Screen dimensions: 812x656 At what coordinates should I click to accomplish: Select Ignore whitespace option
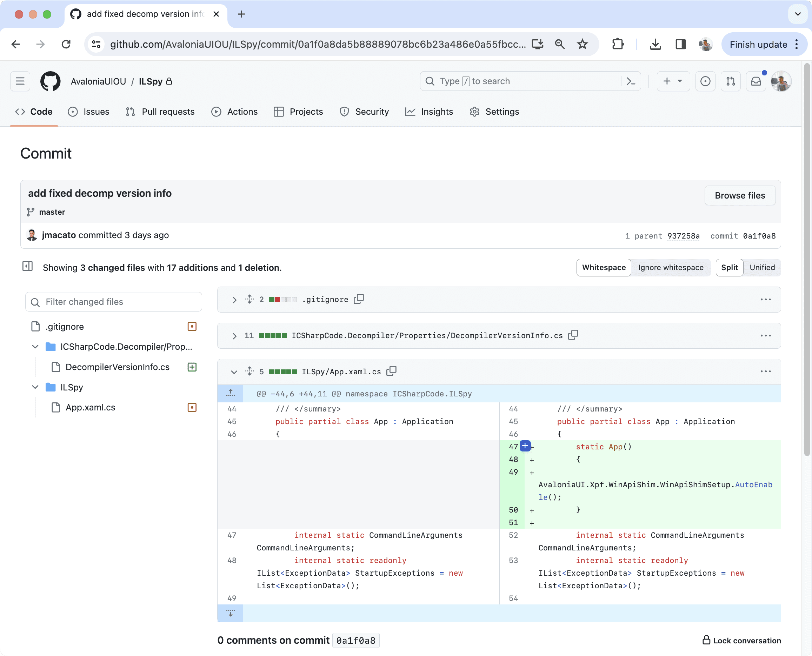point(671,268)
